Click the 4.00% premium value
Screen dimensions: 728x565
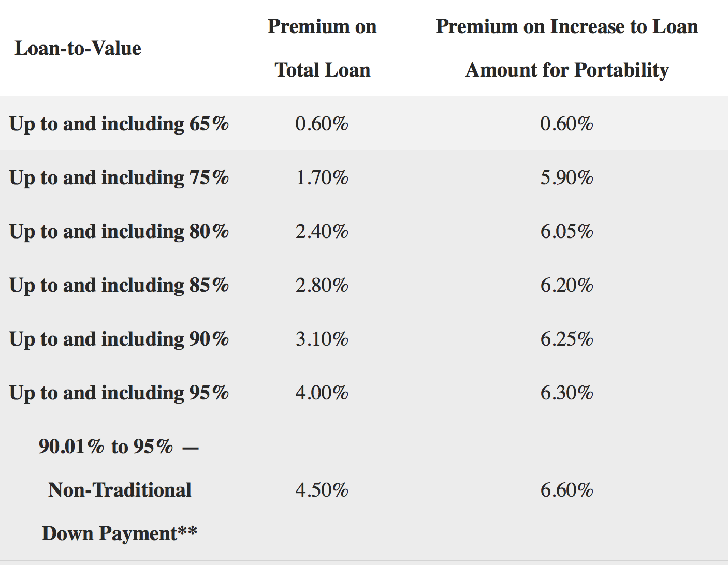pyautogui.click(x=322, y=393)
